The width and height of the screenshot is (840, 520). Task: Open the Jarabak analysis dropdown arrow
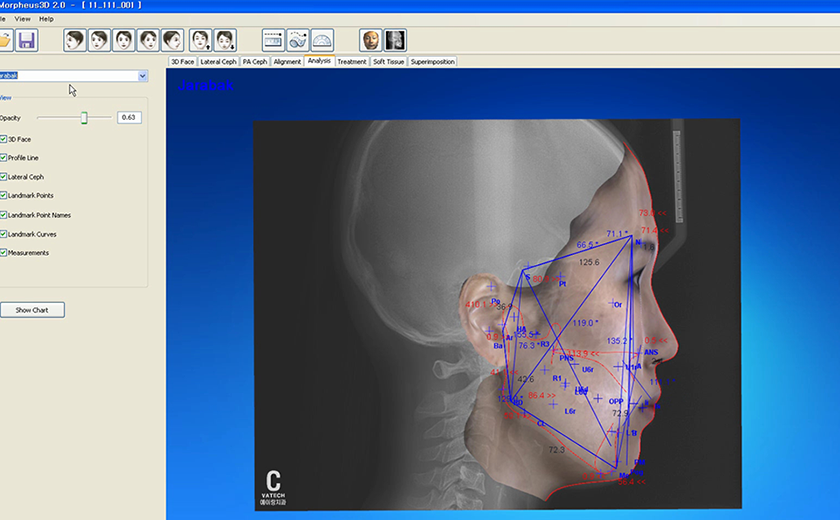pos(142,76)
